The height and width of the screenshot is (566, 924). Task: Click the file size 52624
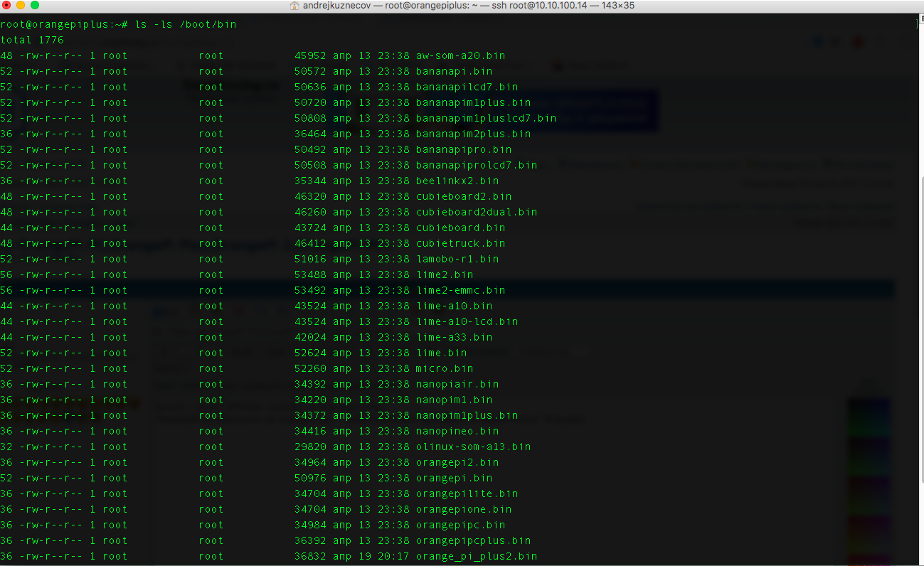[310, 353]
